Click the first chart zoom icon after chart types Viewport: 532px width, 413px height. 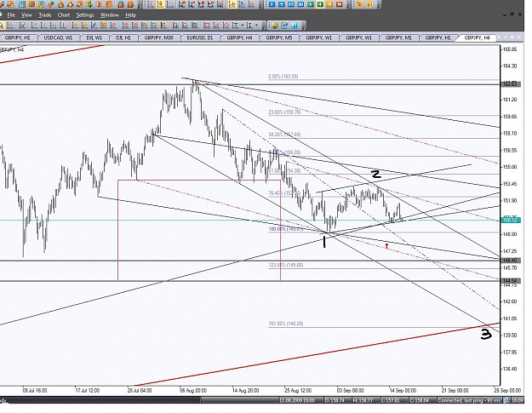click(182, 4)
